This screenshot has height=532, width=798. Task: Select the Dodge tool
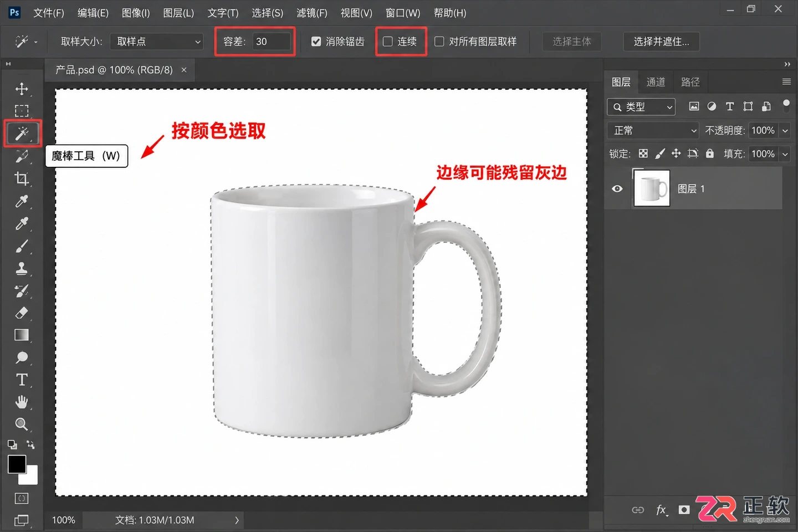point(22,357)
